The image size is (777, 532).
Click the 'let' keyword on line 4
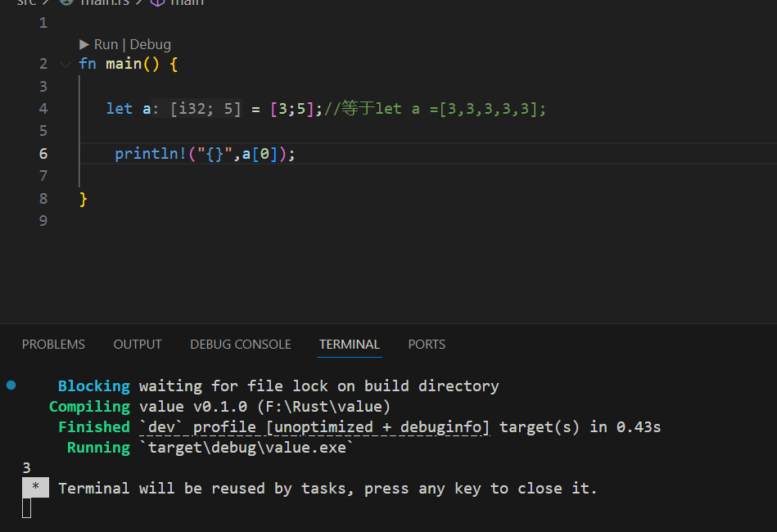tap(120, 109)
